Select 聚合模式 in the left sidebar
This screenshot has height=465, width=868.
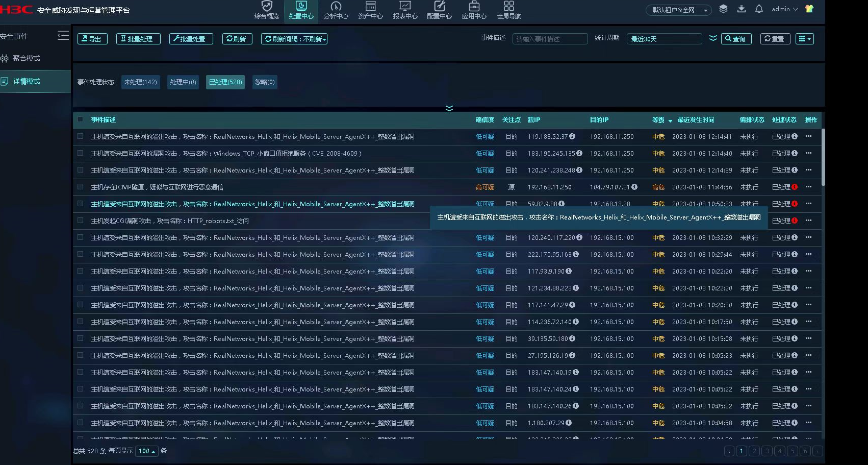(27, 58)
